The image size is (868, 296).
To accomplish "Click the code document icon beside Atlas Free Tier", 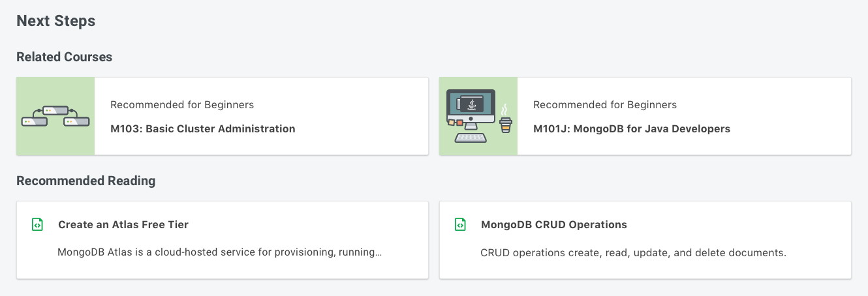I will point(38,224).
